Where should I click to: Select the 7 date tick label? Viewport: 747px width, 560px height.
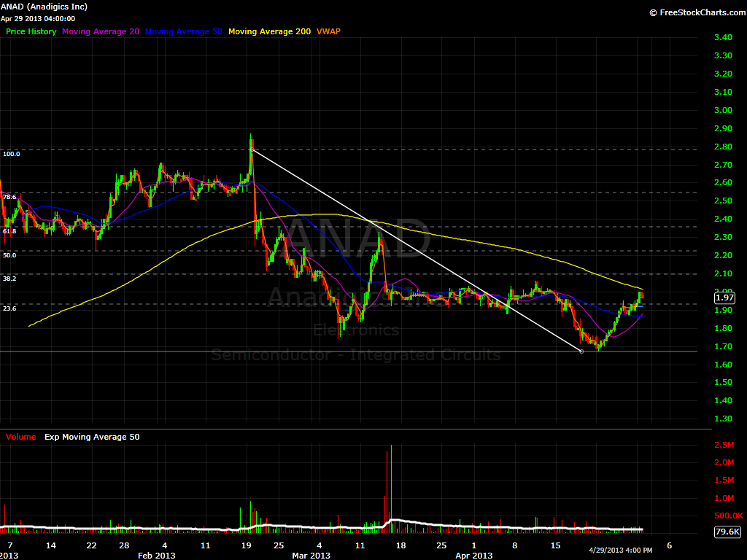coord(10,545)
